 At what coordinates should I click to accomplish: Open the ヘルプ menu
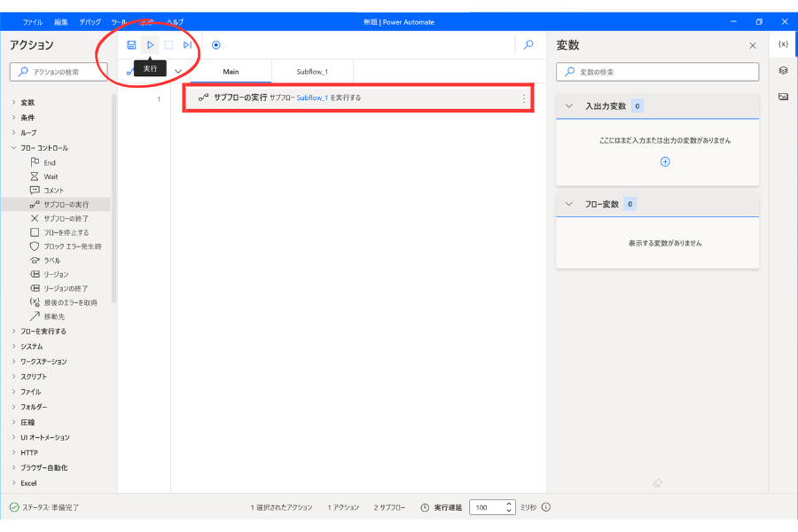tap(175, 22)
